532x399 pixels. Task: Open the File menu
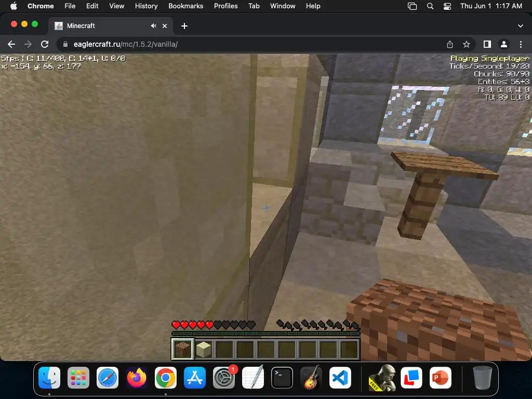coord(70,6)
